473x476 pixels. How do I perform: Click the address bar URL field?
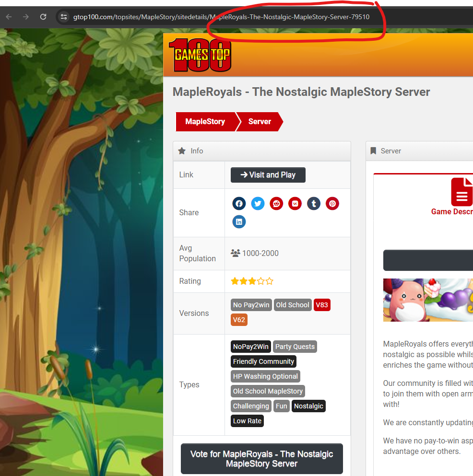[221, 17]
